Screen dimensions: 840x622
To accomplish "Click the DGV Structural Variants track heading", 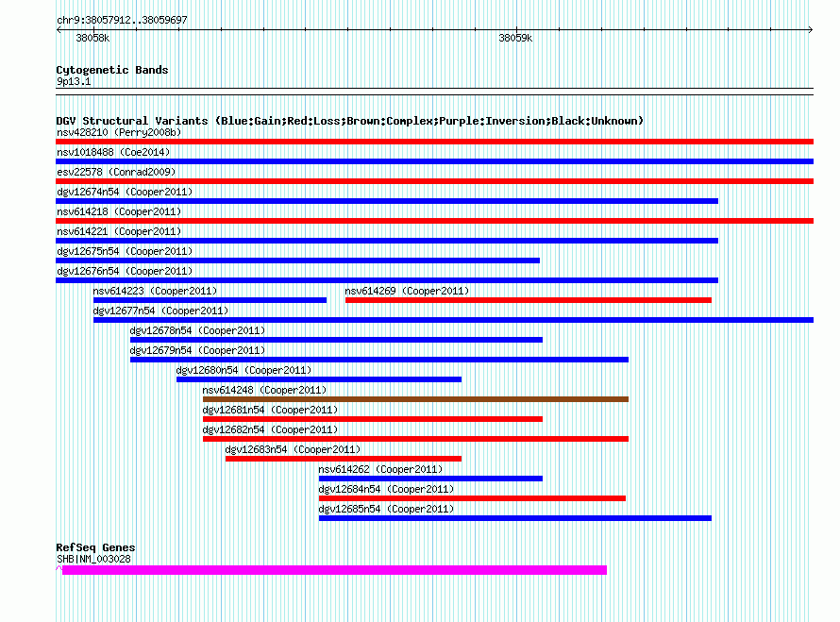I will (x=349, y=121).
